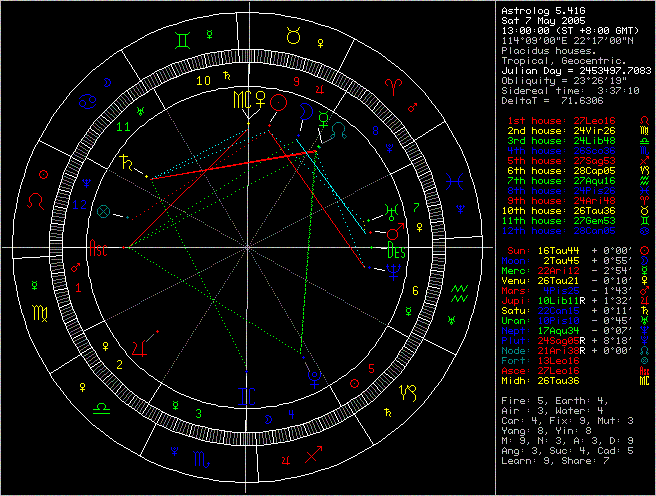Click the Astrolog 5.41G title text
This screenshot has width=656, height=496.
click(536, 10)
